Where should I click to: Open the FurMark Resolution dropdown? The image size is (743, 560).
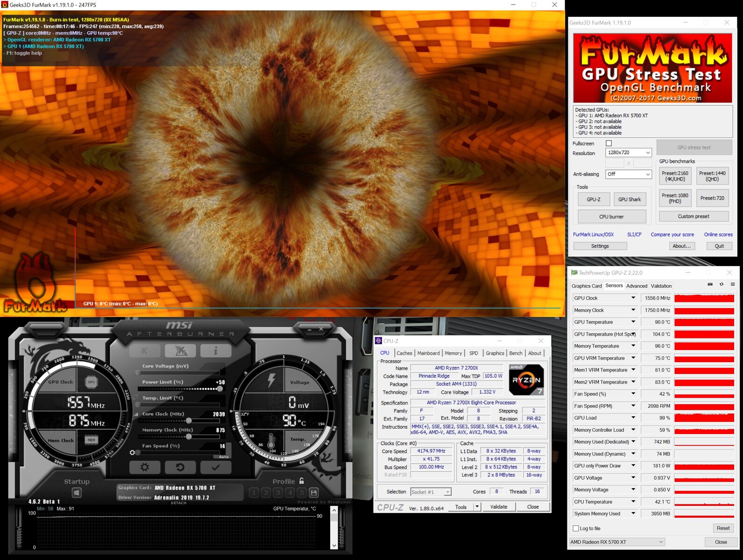pos(628,153)
